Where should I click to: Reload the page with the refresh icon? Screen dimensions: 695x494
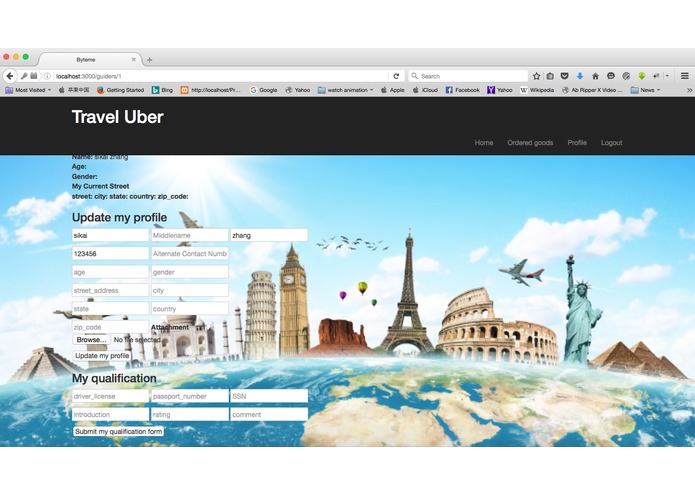coord(396,76)
